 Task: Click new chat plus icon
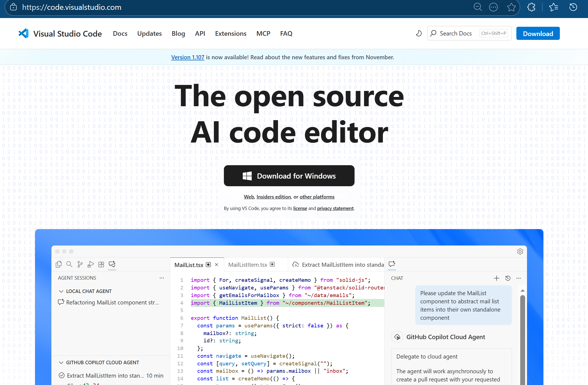[x=496, y=278]
